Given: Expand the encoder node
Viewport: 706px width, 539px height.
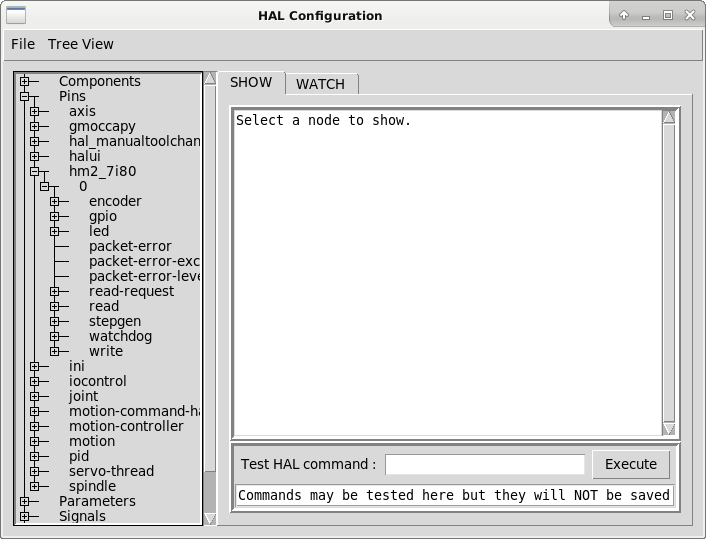Looking at the screenshot, I should coord(54,201).
